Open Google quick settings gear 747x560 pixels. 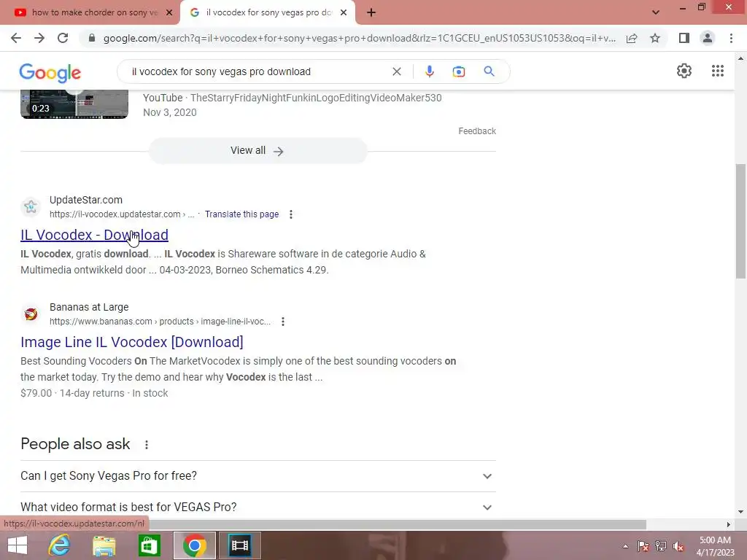[684, 71]
